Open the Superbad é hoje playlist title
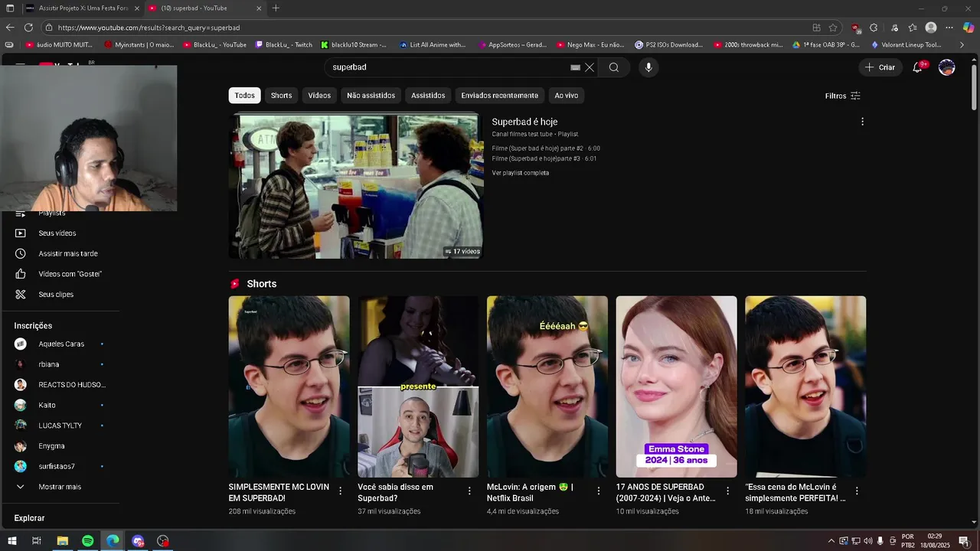 [x=524, y=122]
